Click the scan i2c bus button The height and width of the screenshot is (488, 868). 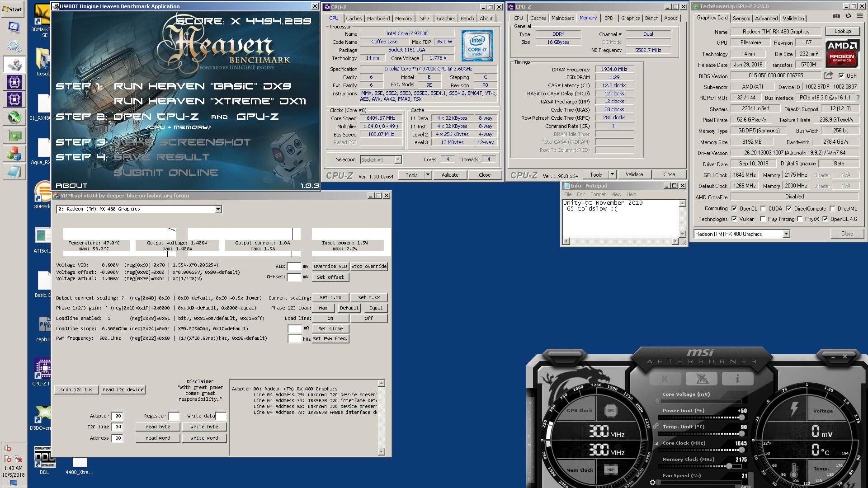(76, 389)
